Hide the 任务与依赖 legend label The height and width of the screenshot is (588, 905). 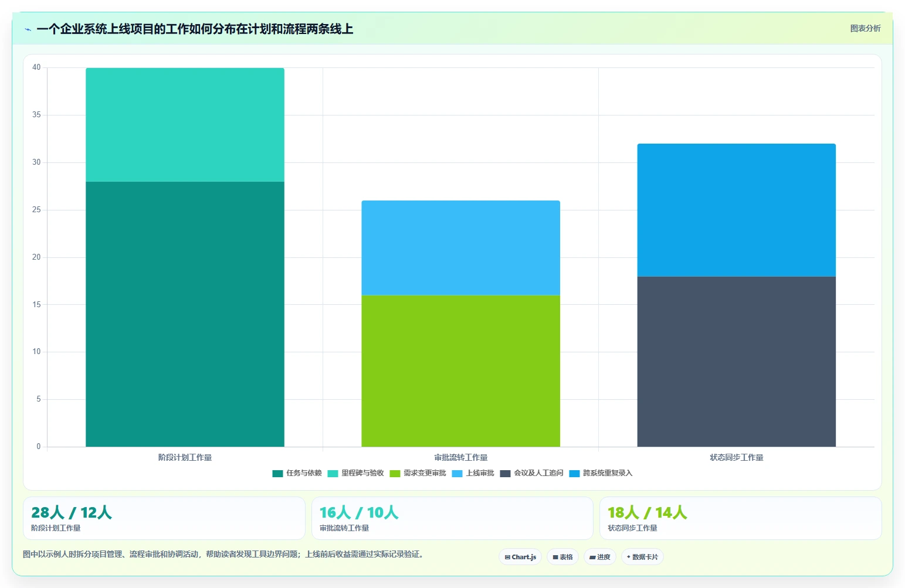click(304, 473)
